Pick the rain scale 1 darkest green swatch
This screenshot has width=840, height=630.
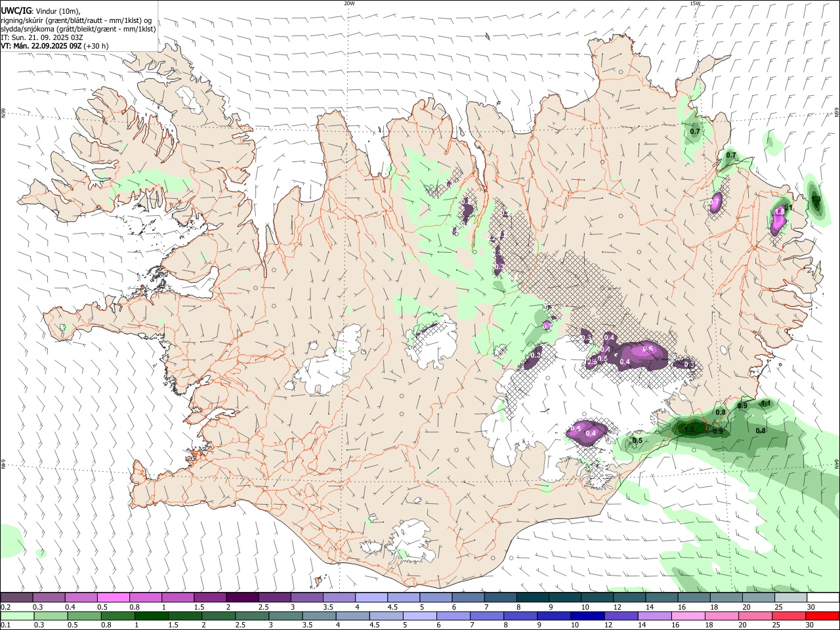click(x=151, y=616)
